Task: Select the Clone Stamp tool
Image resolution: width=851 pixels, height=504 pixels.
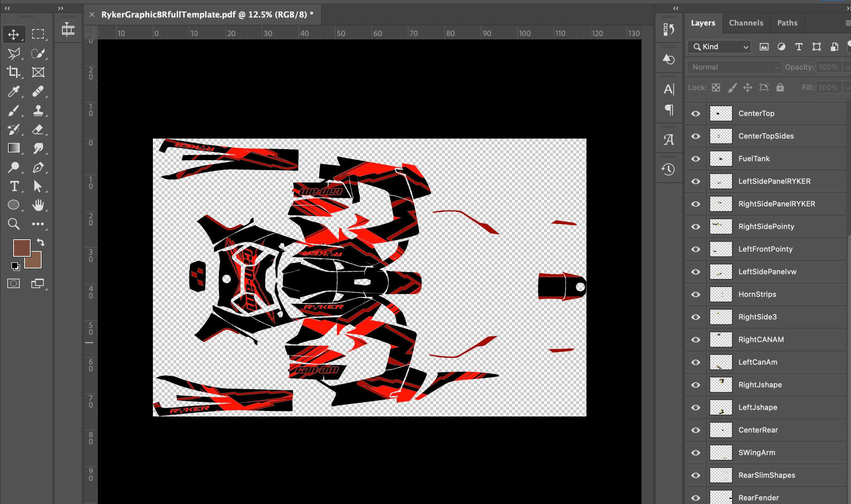Action: click(x=38, y=111)
